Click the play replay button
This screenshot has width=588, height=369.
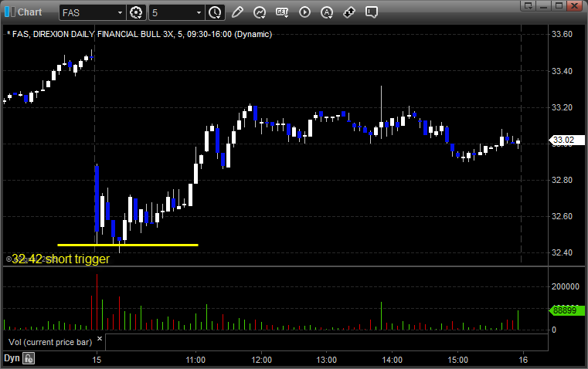point(304,12)
